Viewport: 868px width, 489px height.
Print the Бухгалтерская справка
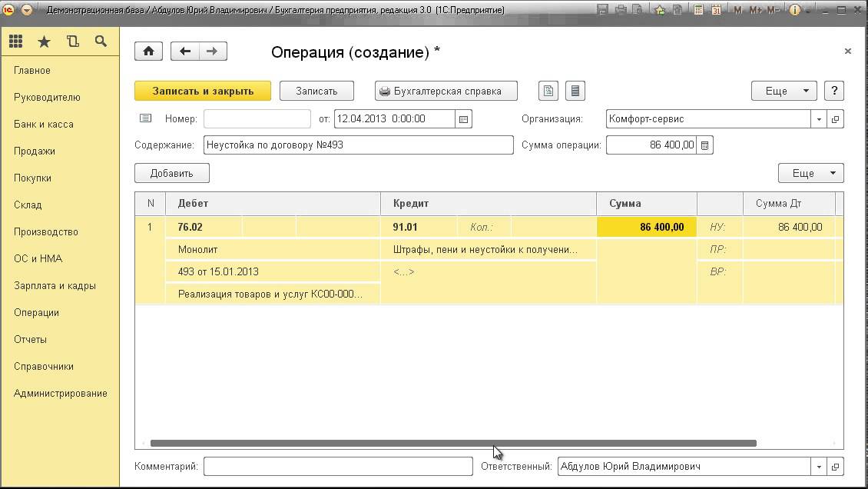point(446,91)
